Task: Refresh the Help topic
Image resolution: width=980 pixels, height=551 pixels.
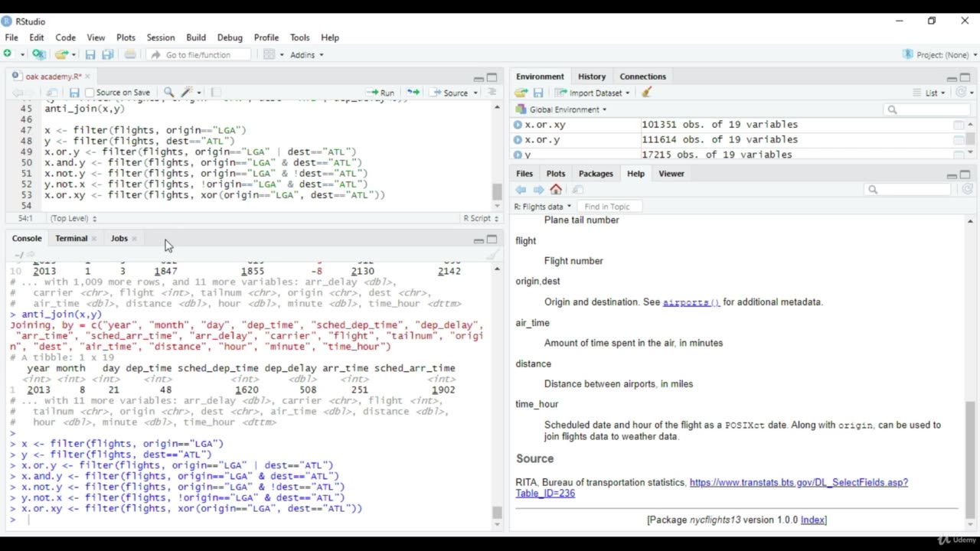Action: tap(967, 190)
